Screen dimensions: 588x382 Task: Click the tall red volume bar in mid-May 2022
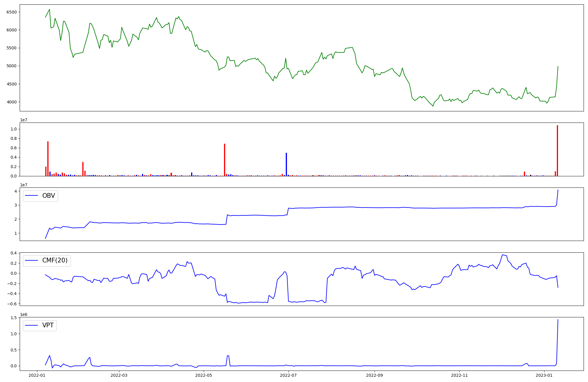[225, 160]
